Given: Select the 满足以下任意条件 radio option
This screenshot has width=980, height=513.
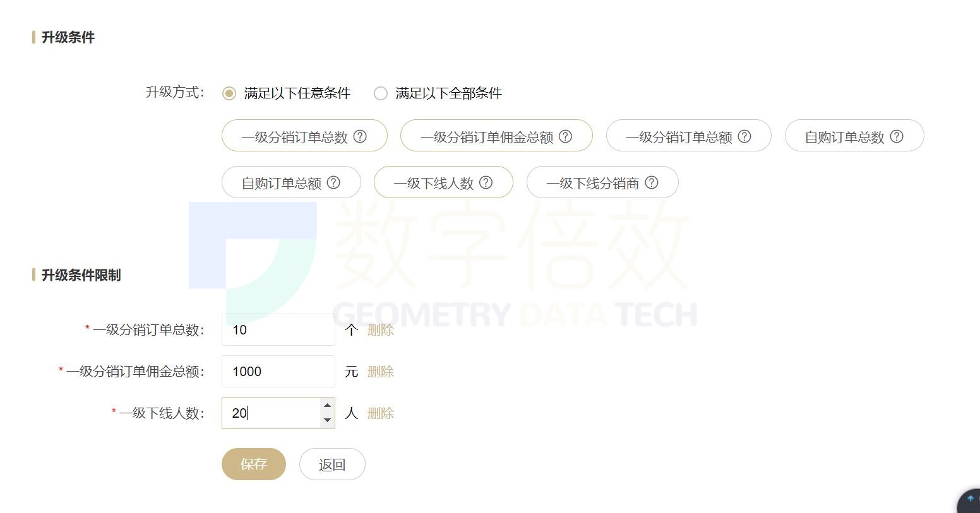Looking at the screenshot, I should [x=229, y=93].
